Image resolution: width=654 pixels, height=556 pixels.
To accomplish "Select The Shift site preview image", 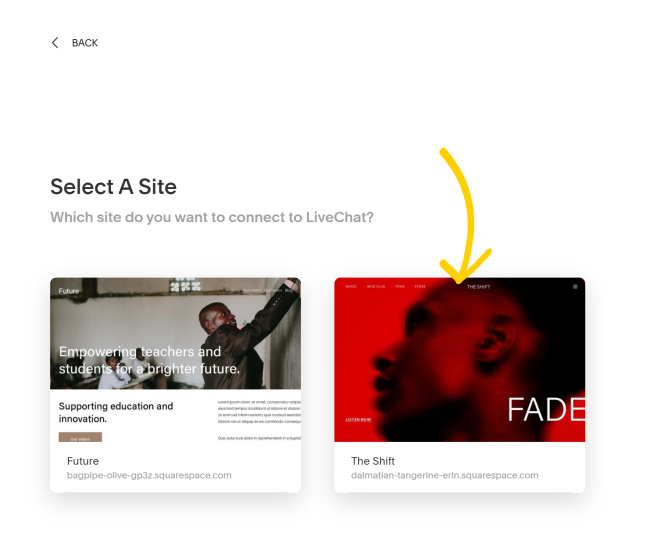I will 460,360.
